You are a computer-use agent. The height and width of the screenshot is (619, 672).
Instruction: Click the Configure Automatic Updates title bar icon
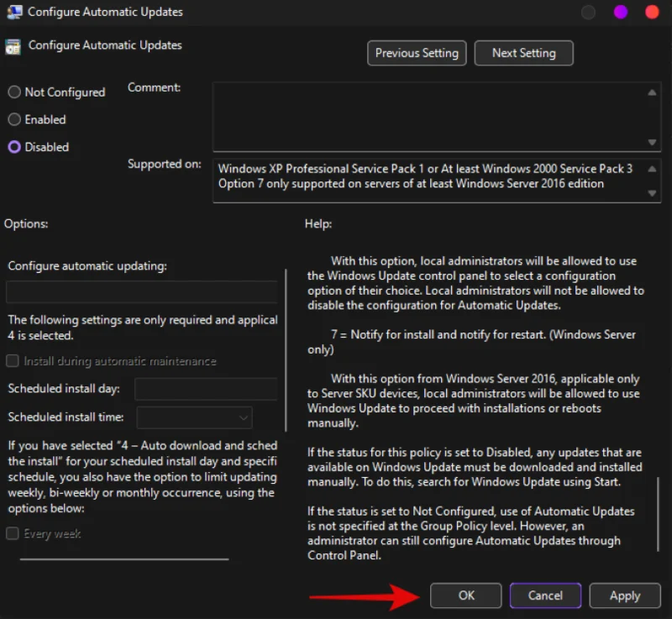pyautogui.click(x=12, y=12)
